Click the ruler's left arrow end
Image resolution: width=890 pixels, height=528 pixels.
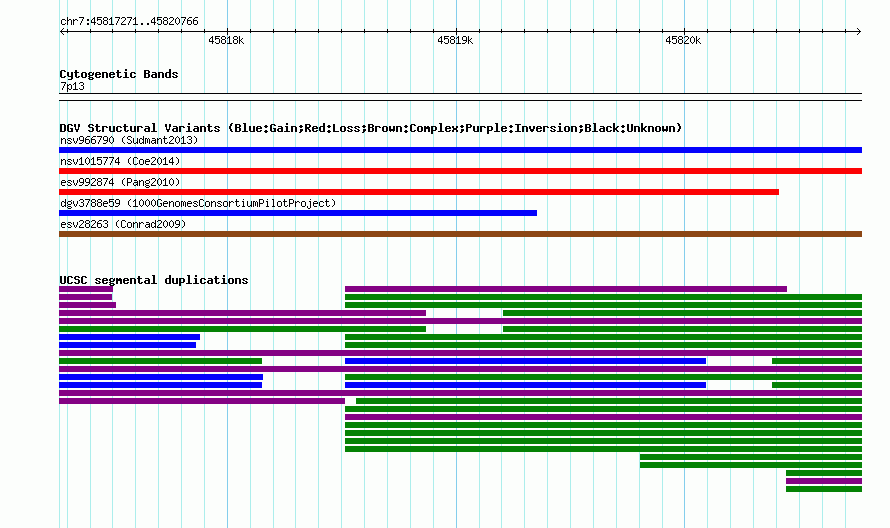62,31
